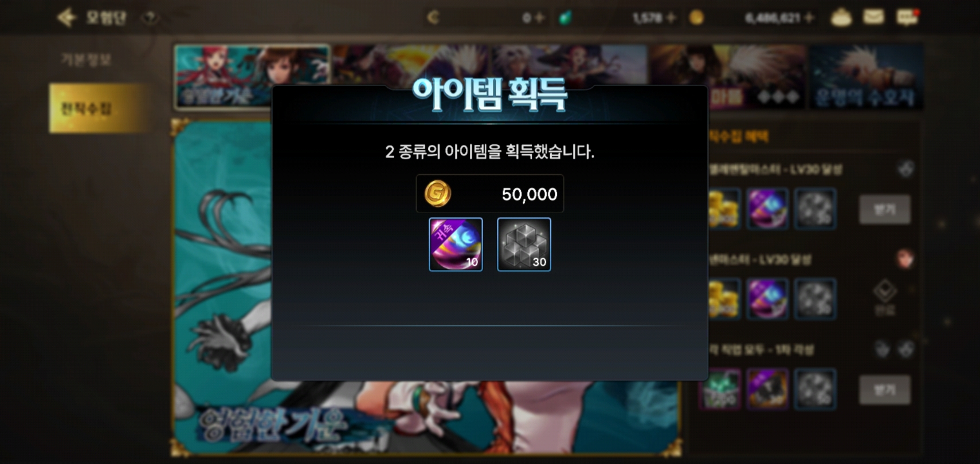
Task: Tap the back arrow next to 모험단
Action: tap(66, 18)
